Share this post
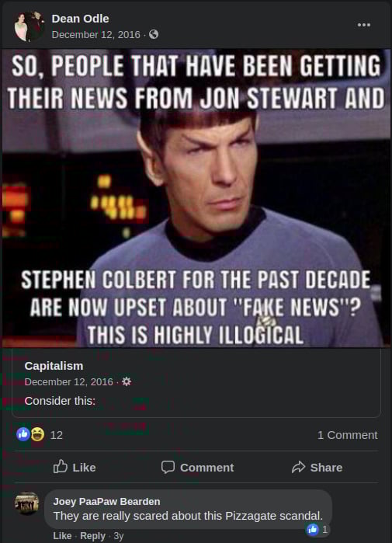Image resolution: width=392 pixels, height=543 pixels. (317, 467)
